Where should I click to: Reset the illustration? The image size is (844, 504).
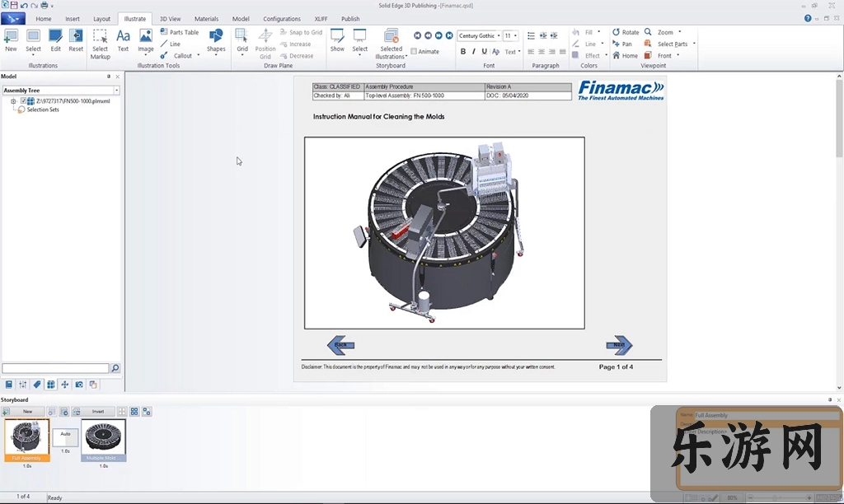coord(76,41)
